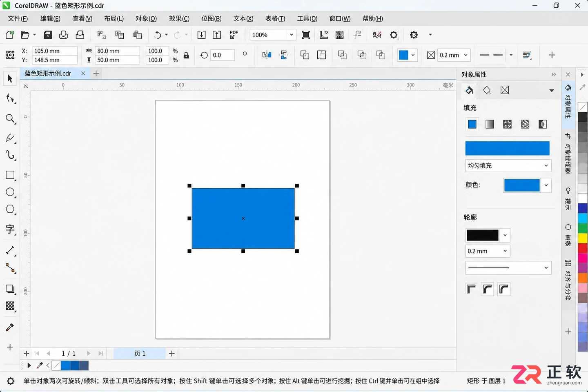Toggle the lock ratio padlock

[186, 55]
